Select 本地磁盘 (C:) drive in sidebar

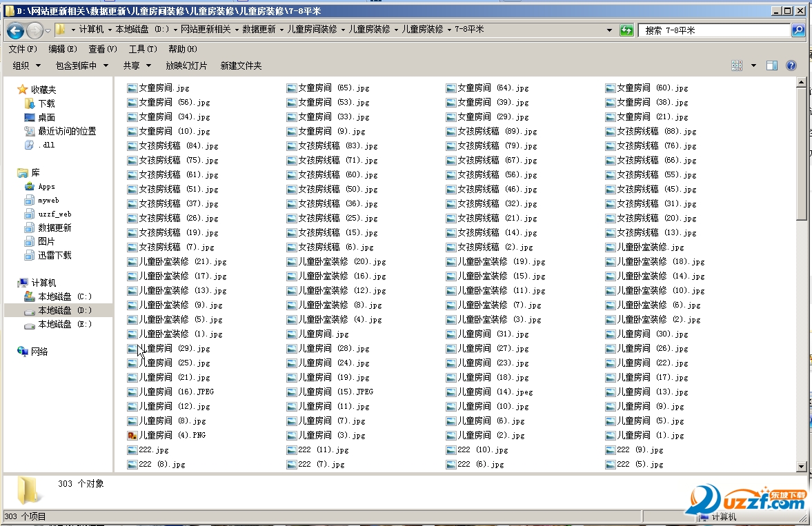64,296
